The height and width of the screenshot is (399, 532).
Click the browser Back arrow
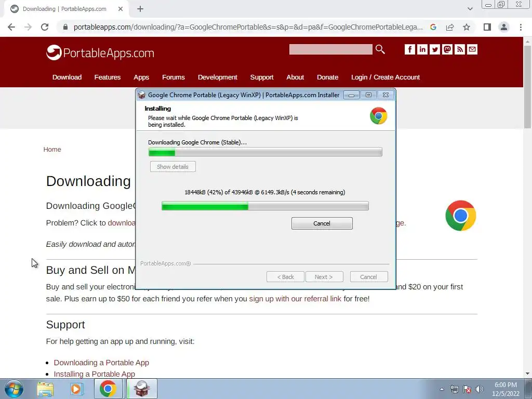[x=11, y=27]
